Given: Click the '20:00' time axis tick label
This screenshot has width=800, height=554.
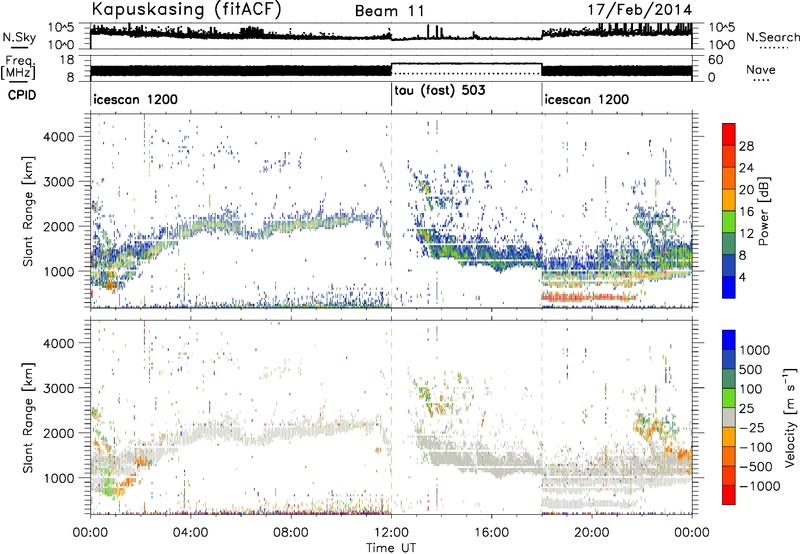Looking at the screenshot, I should (592, 533).
